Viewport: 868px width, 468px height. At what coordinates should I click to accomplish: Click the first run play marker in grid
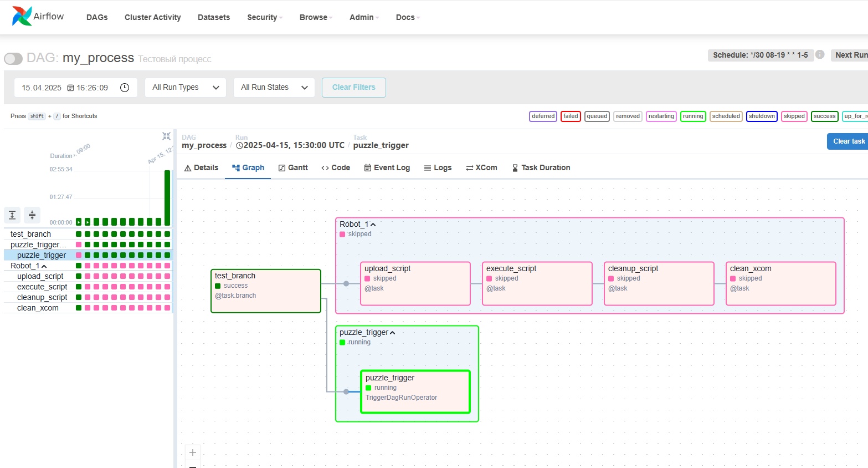pyautogui.click(x=79, y=222)
